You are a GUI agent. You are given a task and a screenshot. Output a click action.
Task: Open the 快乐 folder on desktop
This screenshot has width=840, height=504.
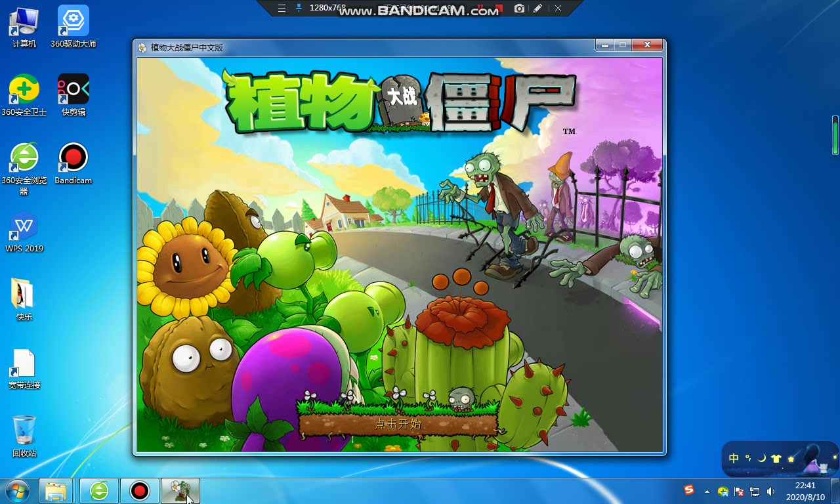(x=24, y=300)
